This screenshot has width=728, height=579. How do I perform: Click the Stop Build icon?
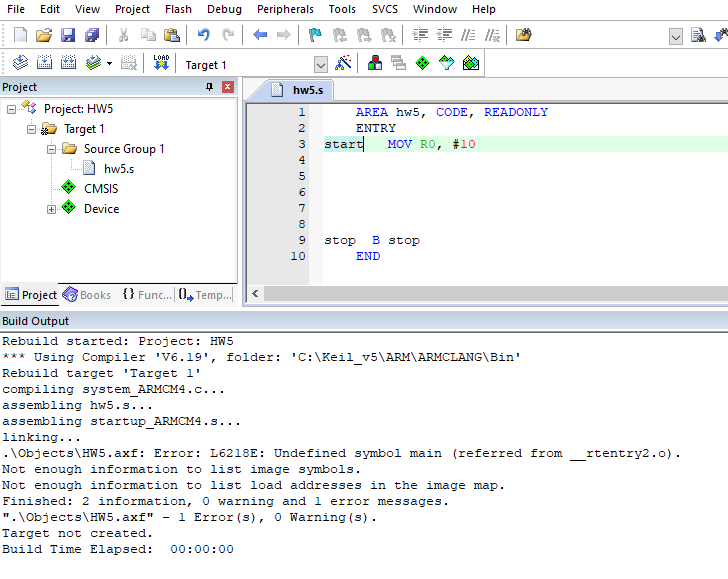(129, 62)
